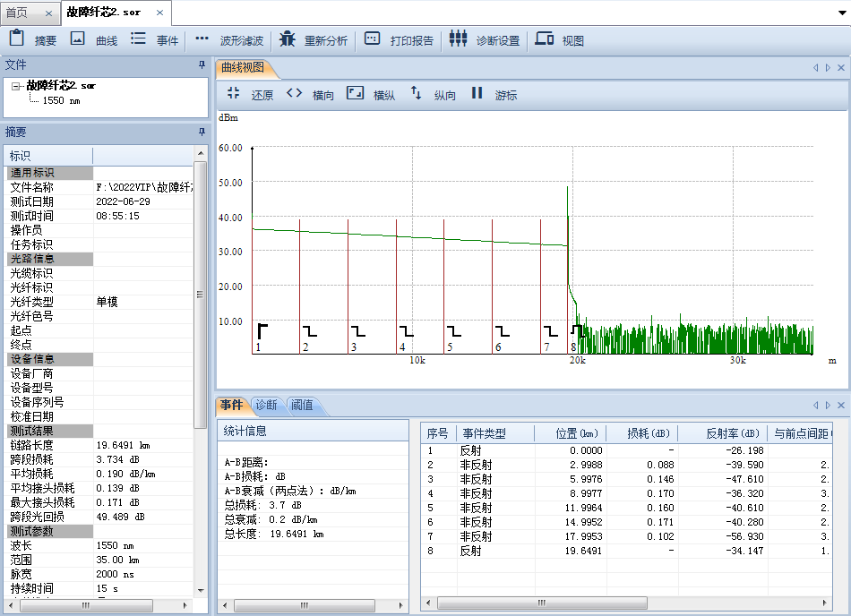Click the 横向 horizontal zoom button
The height and width of the screenshot is (616, 851).
tap(294, 93)
